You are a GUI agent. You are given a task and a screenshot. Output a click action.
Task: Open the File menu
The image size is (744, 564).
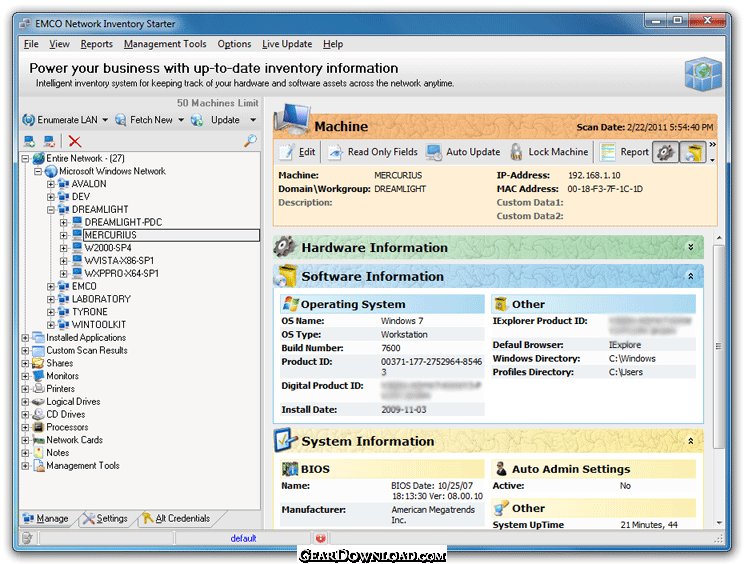pyautogui.click(x=31, y=44)
